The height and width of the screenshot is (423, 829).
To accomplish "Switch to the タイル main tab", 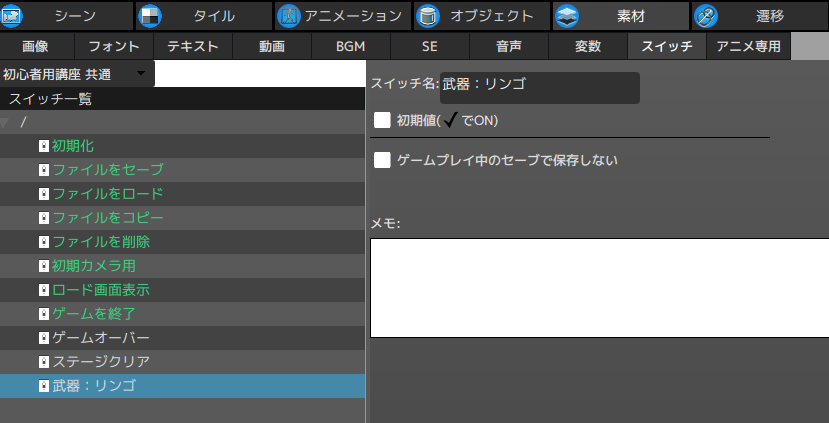I will (204, 16).
